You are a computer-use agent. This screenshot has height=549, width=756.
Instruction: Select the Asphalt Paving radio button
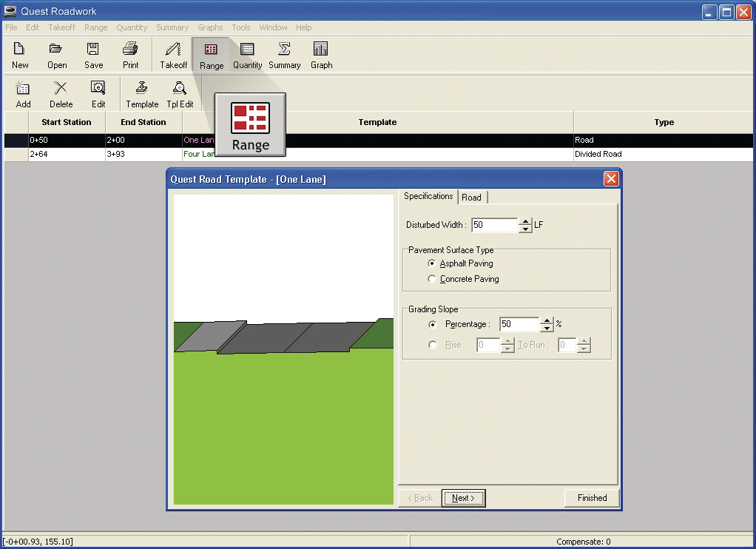(x=432, y=263)
